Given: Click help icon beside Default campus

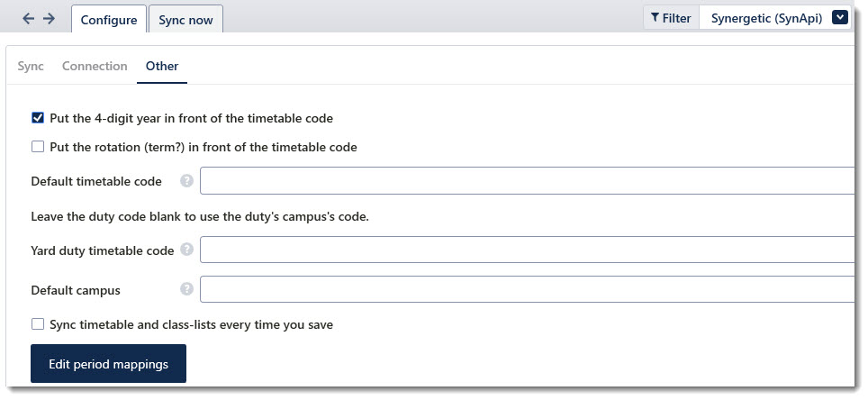Looking at the screenshot, I should click(x=186, y=290).
